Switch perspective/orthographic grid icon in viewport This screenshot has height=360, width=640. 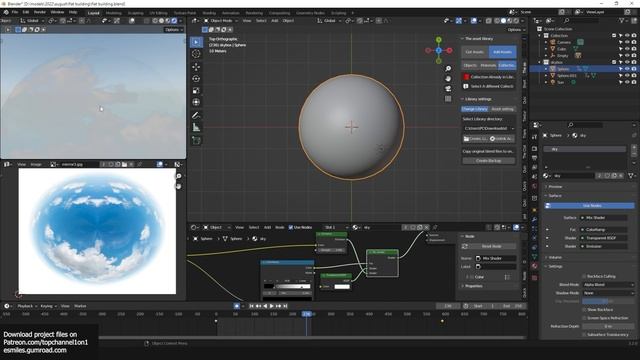click(x=448, y=98)
